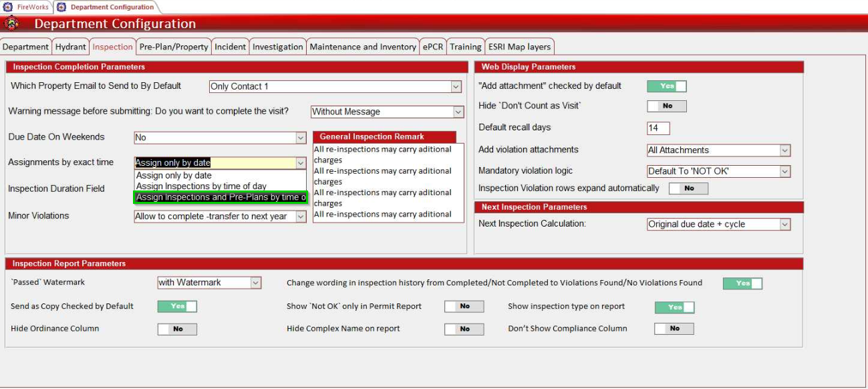Image resolution: width=868 pixels, height=389 pixels.
Task: Select Assign Inspections by time of day
Action: 201,186
